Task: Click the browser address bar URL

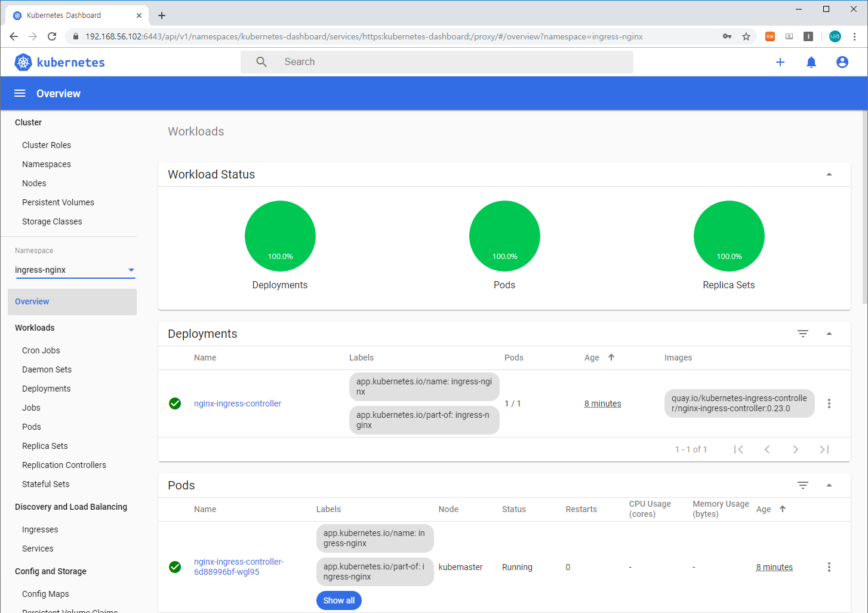Action: pyautogui.click(x=364, y=36)
